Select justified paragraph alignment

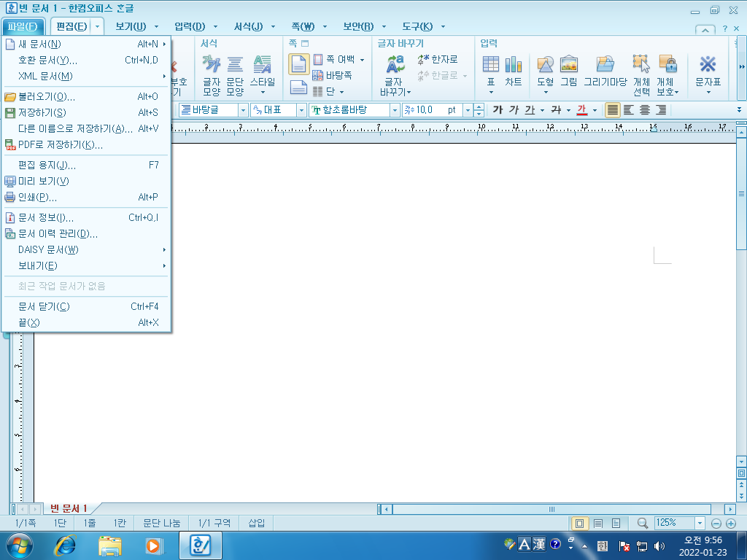click(613, 110)
